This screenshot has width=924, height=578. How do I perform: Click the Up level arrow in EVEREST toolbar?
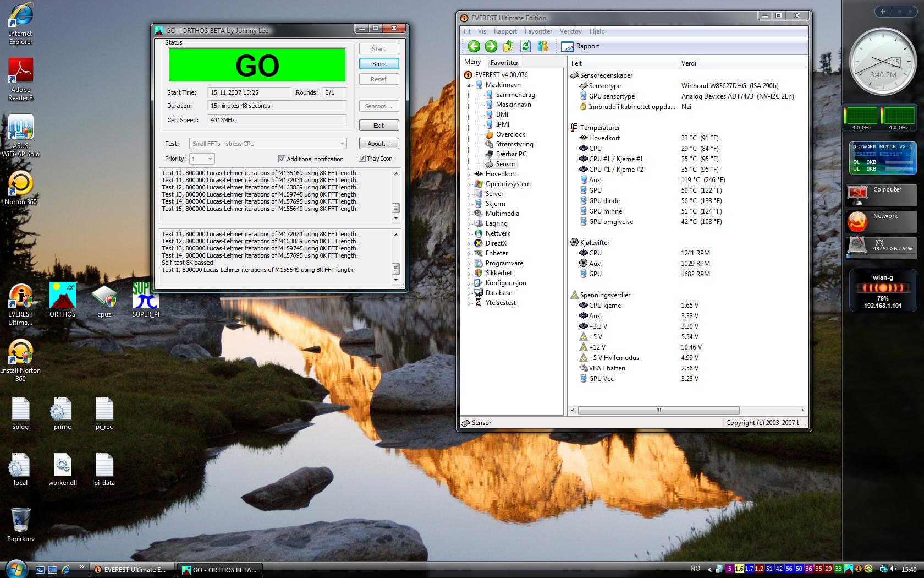click(x=508, y=46)
